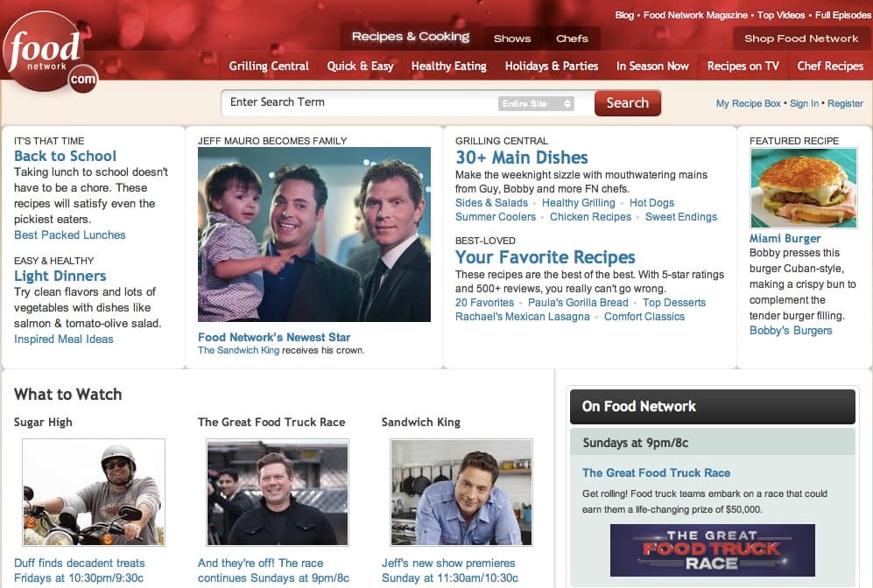Click The Great Food Truck Race banner
Image resolution: width=873 pixels, height=588 pixels.
712,550
